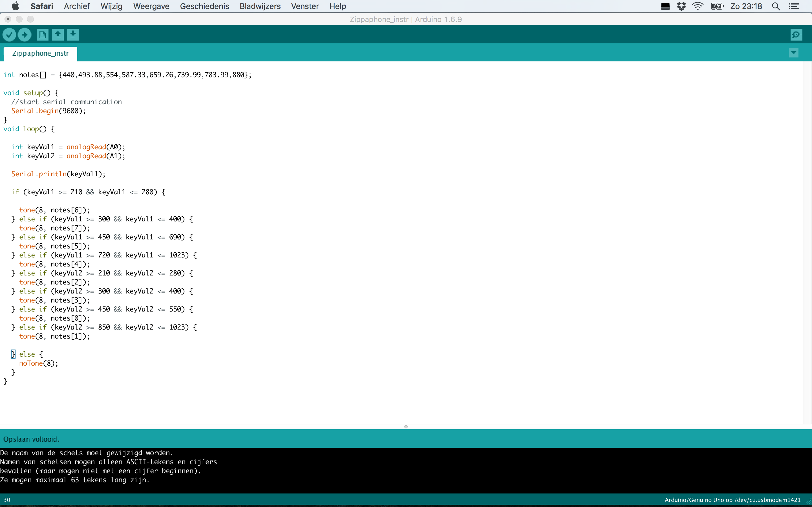Click the Open sketch up-arrow icon
The height and width of the screenshot is (507, 812).
pyautogui.click(x=58, y=35)
